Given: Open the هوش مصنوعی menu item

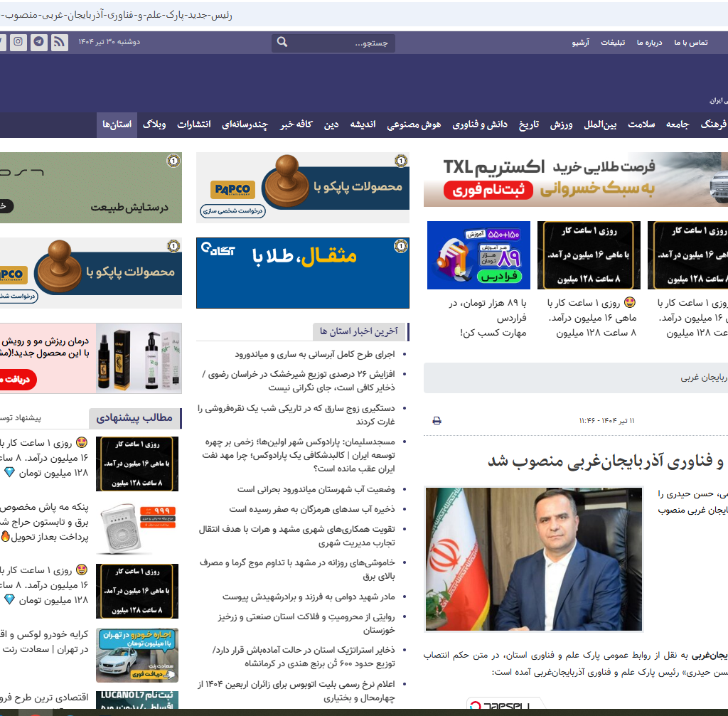Looking at the screenshot, I should tap(414, 124).
